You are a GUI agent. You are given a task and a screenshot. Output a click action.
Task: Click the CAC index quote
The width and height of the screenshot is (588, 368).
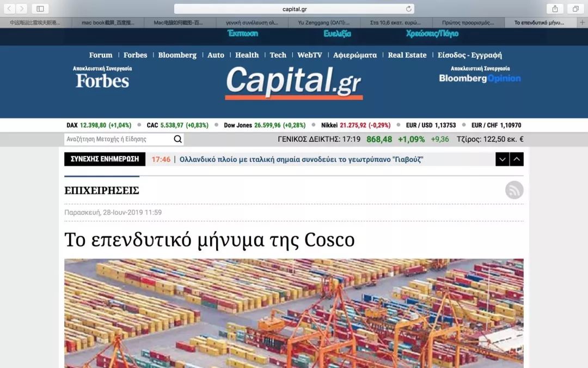click(177, 125)
